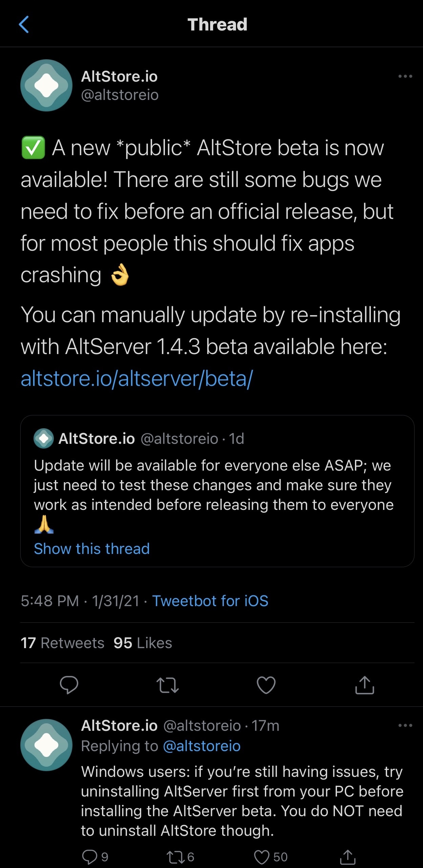
Task: Retweet the main tweet
Action: (168, 685)
